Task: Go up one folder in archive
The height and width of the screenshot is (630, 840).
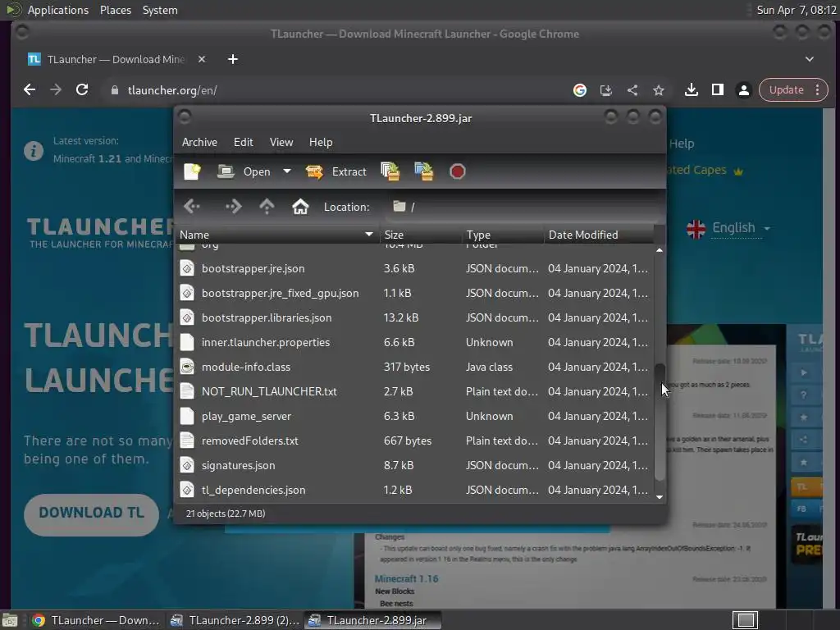Action: pyautogui.click(x=267, y=206)
